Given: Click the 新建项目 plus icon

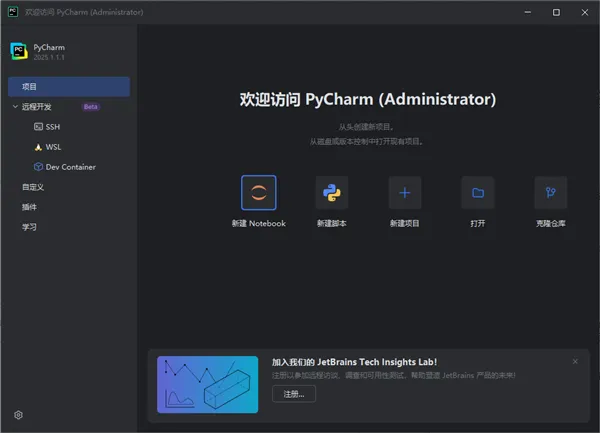Looking at the screenshot, I should pyautogui.click(x=405, y=192).
